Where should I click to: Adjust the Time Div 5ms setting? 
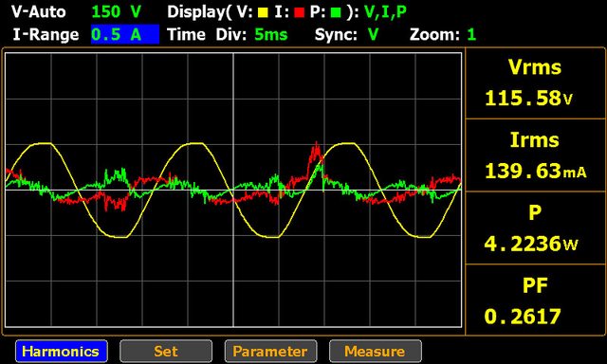click(271, 35)
